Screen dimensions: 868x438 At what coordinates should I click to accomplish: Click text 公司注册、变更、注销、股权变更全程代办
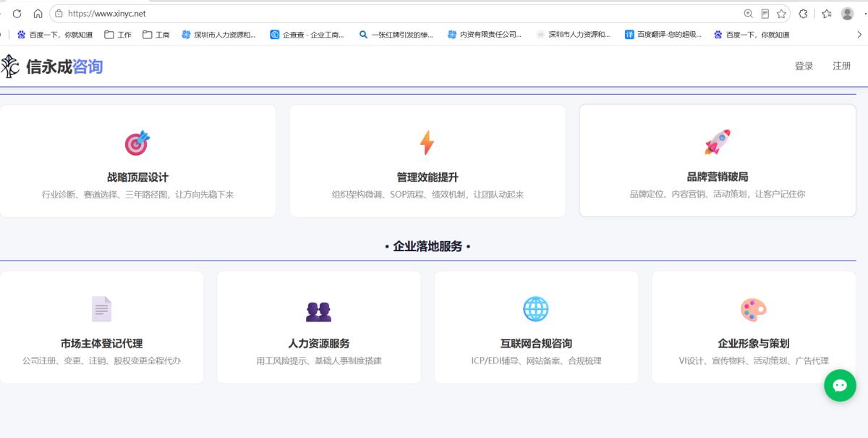[x=102, y=361]
